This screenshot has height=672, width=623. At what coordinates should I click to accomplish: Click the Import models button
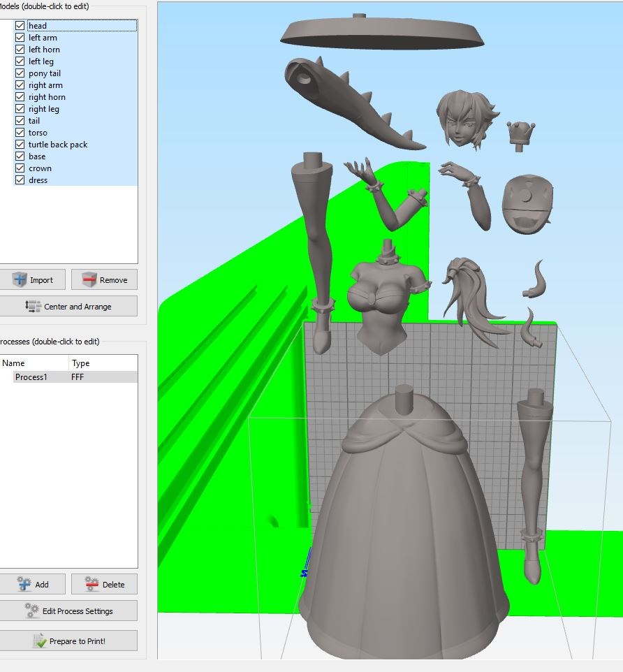pyautogui.click(x=33, y=280)
